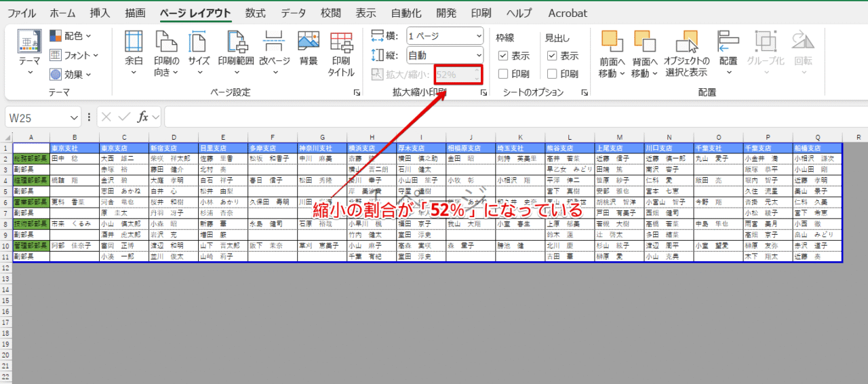The height and width of the screenshot is (384, 868).
Task: Open 印刷タイトル print titles settings
Action: [x=341, y=53]
